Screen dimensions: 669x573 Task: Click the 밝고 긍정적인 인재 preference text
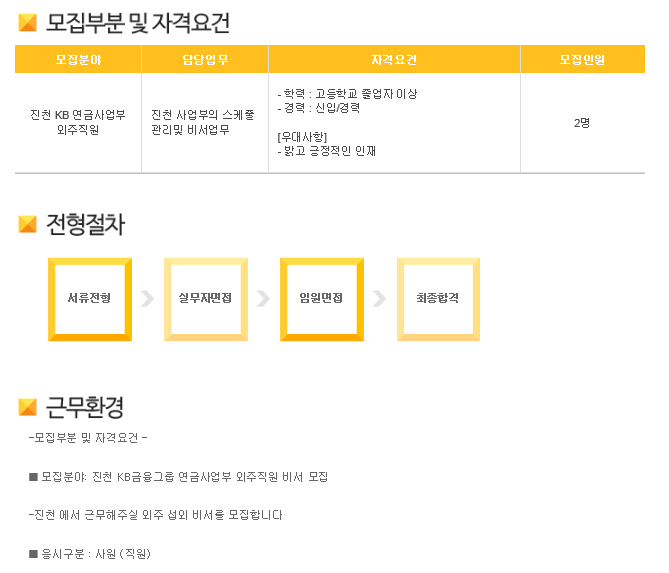(x=329, y=151)
